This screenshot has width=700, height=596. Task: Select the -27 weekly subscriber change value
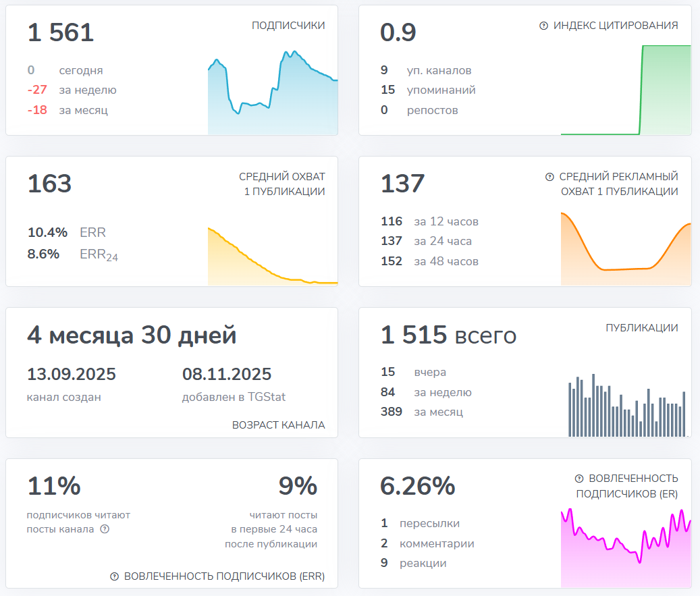point(38,90)
